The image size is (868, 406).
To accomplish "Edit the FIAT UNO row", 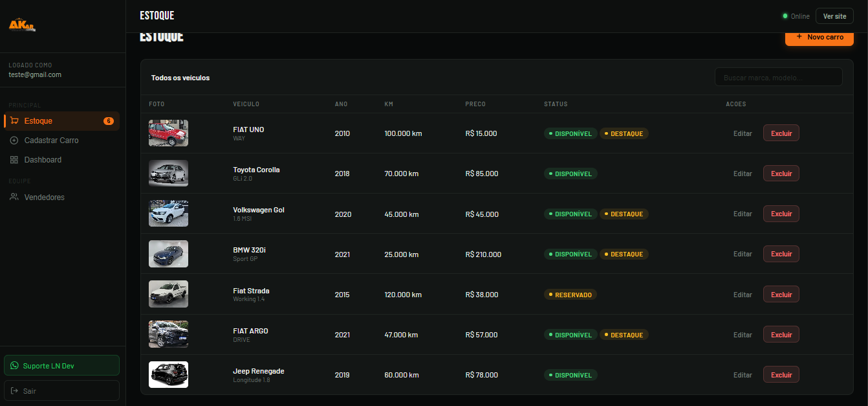I will pyautogui.click(x=743, y=133).
